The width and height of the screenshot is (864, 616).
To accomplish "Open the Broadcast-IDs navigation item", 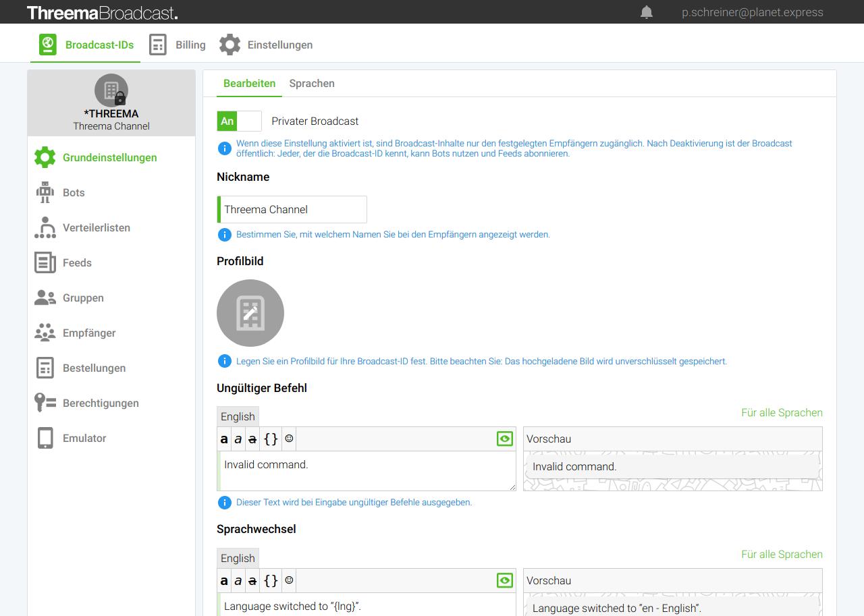I will click(x=86, y=45).
